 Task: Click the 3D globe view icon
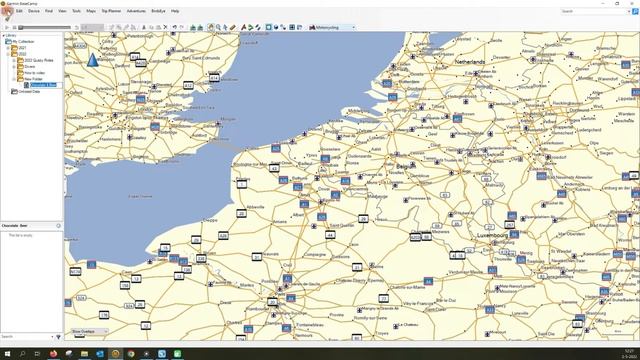click(x=276, y=27)
